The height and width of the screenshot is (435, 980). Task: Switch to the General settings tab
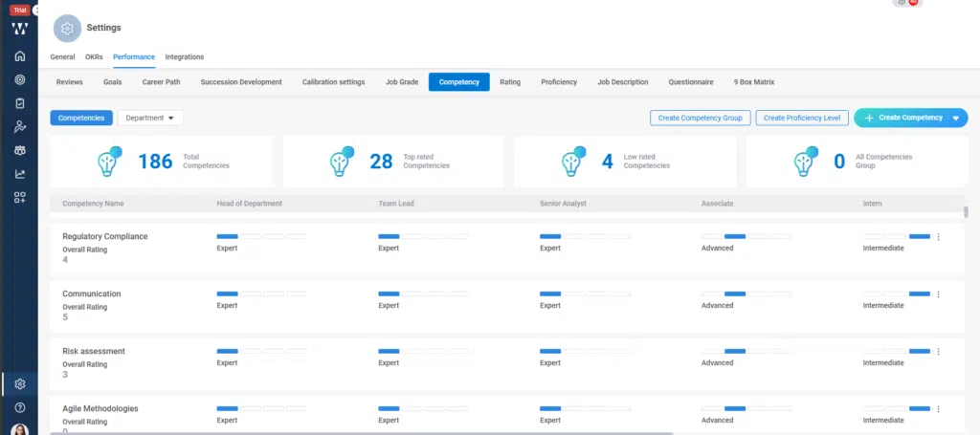(62, 57)
